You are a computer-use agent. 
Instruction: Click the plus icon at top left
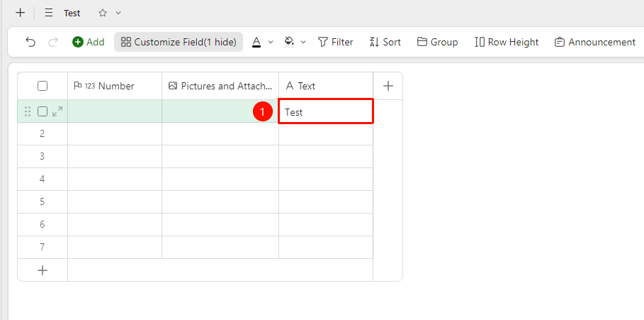pyautogui.click(x=20, y=13)
